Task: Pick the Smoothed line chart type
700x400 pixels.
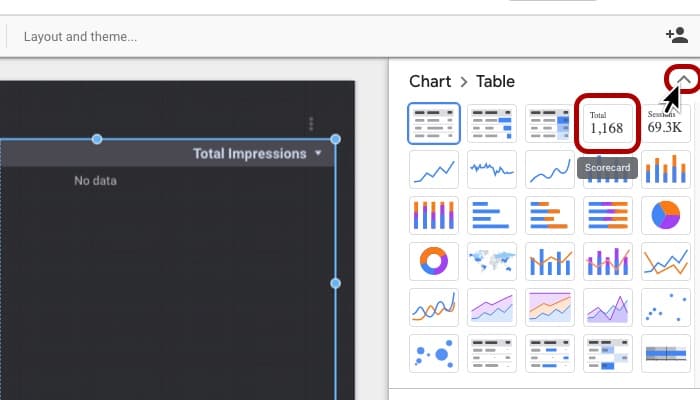Action: tap(433, 308)
